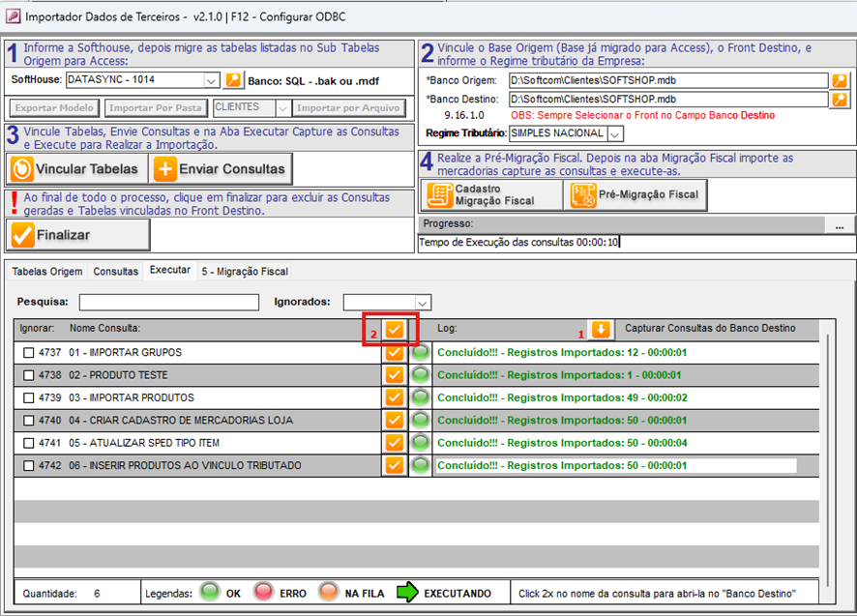Click the orange download arrow capture icon
This screenshot has width=857, height=616.
click(601, 330)
